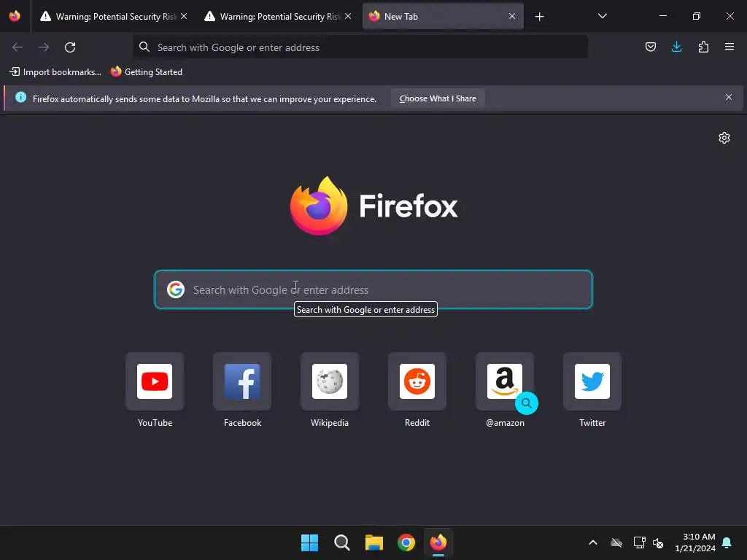Open the Extensions menu
The image size is (747, 560).
tap(703, 47)
